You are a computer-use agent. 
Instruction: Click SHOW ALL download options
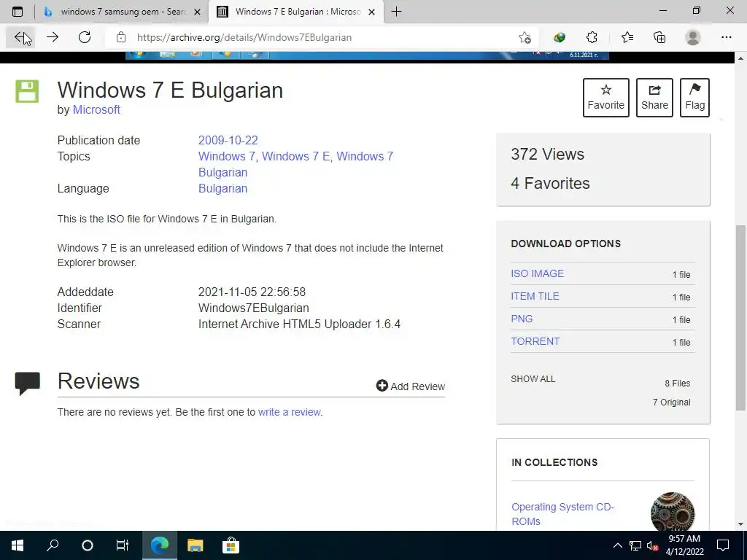[x=533, y=379]
